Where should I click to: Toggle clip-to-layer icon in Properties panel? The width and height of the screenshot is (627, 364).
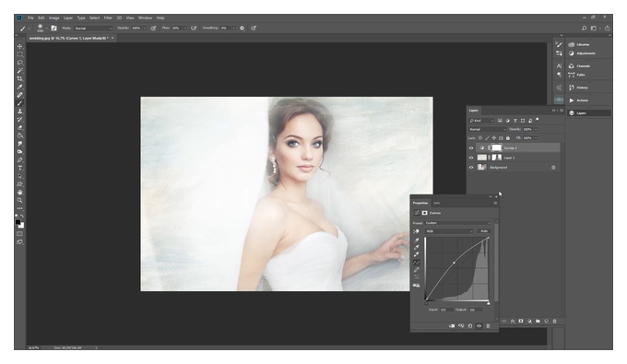point(452,325)
